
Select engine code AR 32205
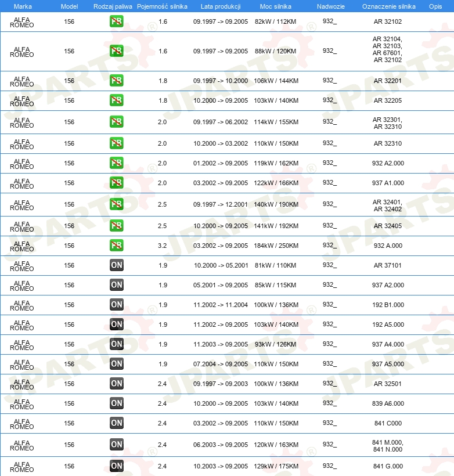point(387,100)
